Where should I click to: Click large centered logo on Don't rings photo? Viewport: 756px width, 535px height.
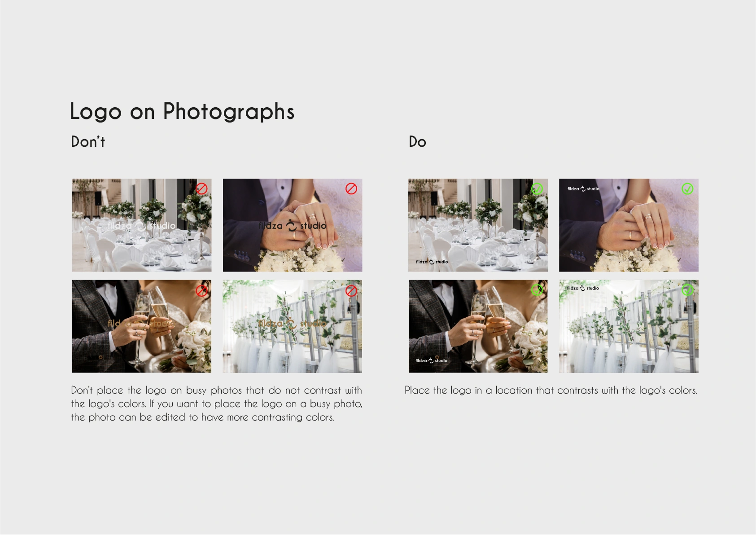293,225
